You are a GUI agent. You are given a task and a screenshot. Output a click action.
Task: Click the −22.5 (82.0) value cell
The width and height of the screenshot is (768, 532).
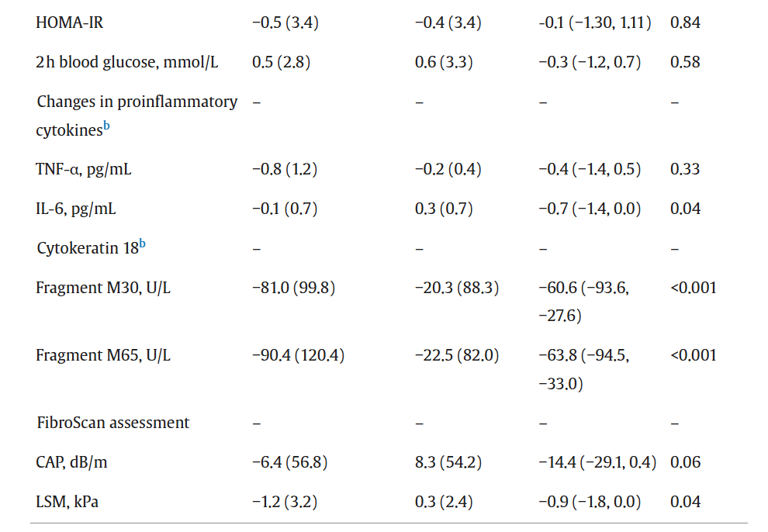pos(457,356)
